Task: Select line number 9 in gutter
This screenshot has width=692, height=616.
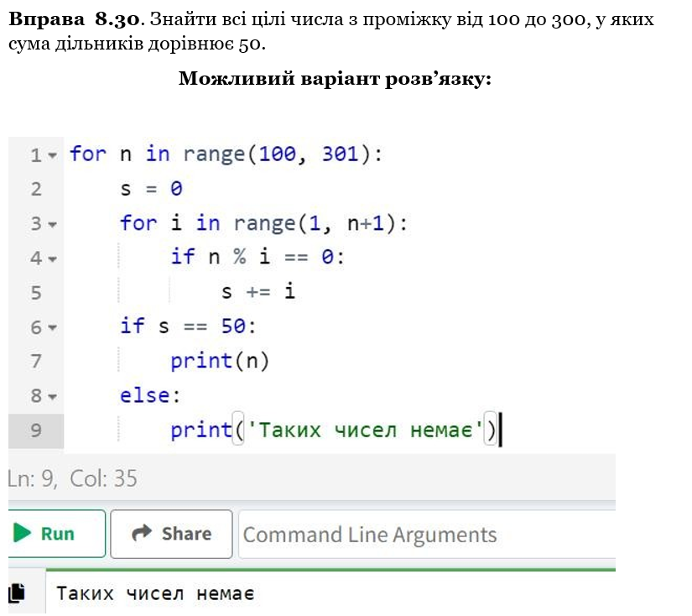Action: pos(36,430)
